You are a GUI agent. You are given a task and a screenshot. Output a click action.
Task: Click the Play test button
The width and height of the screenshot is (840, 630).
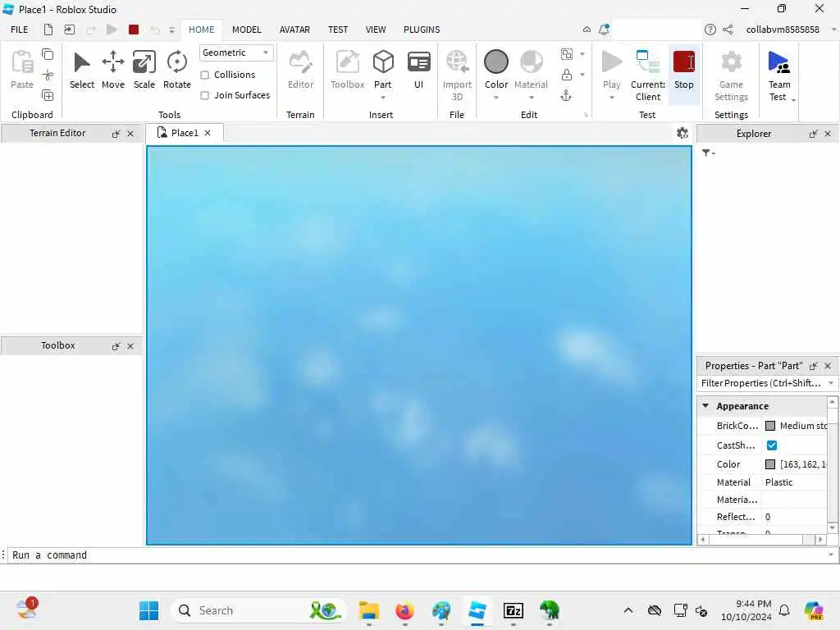click(x=611, y=70)
